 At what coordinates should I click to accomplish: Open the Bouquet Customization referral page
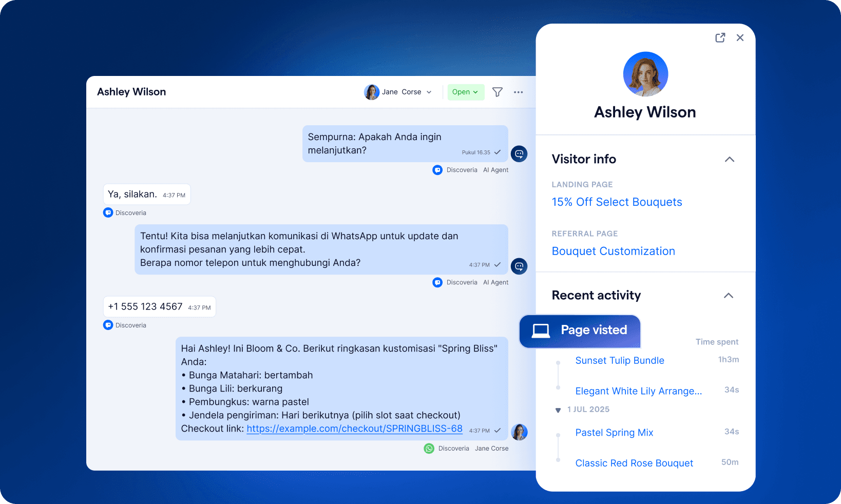point(614,251)
